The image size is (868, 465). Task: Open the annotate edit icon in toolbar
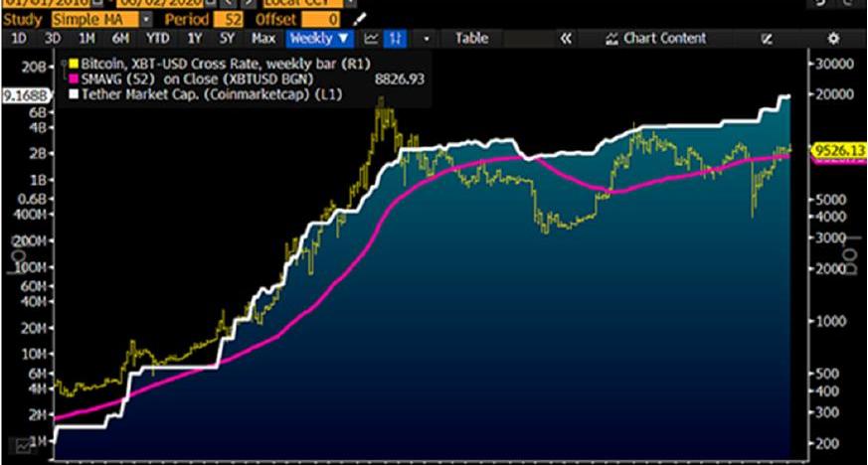point(767,39)
